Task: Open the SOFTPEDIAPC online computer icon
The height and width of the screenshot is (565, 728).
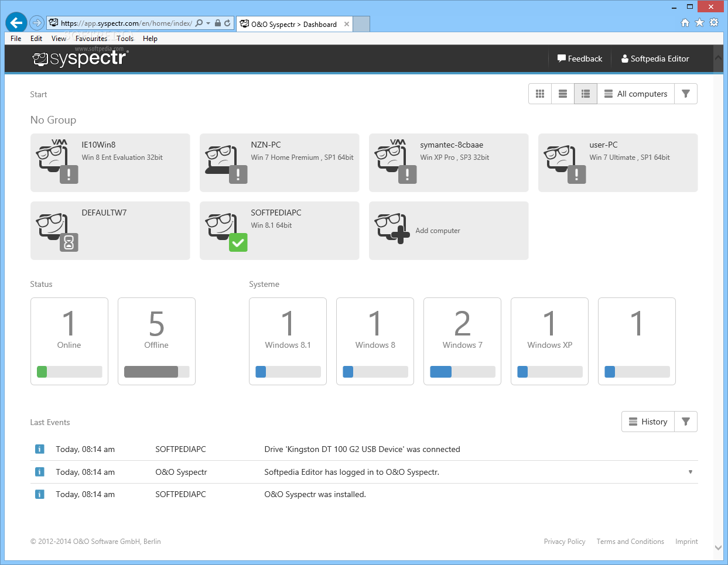Action: pyautogui.click(x=226, y=232)
